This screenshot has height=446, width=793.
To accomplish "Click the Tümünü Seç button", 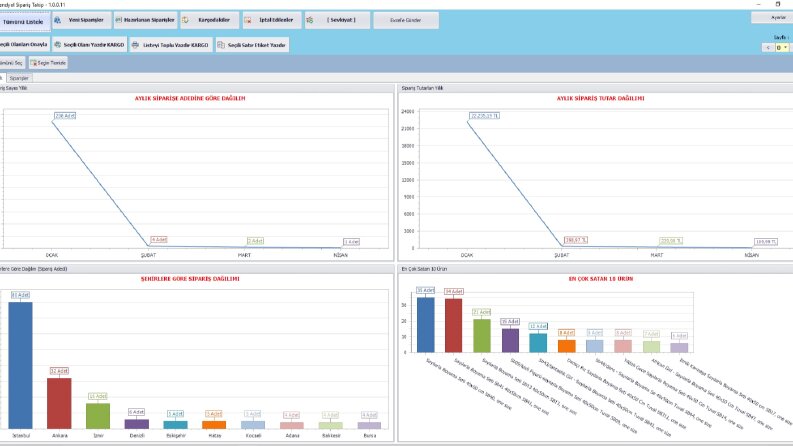I will (x=12, y=63).
